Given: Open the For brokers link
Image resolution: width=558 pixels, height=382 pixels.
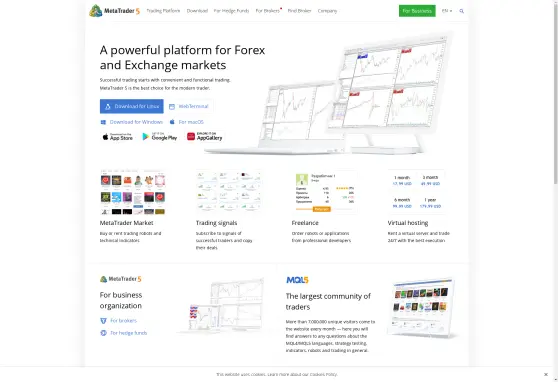Looking at the screenshot, I should point(123,321).
